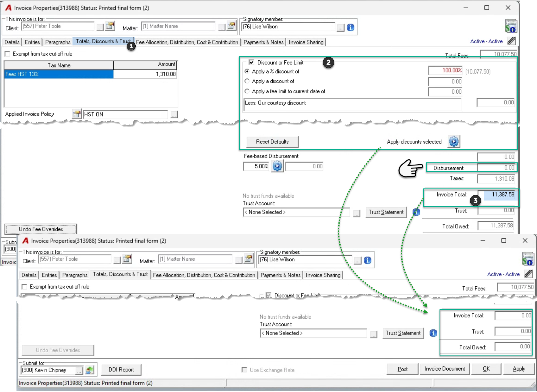
Task: Click Reset Defaults button
Action: [x=272, y=142]
